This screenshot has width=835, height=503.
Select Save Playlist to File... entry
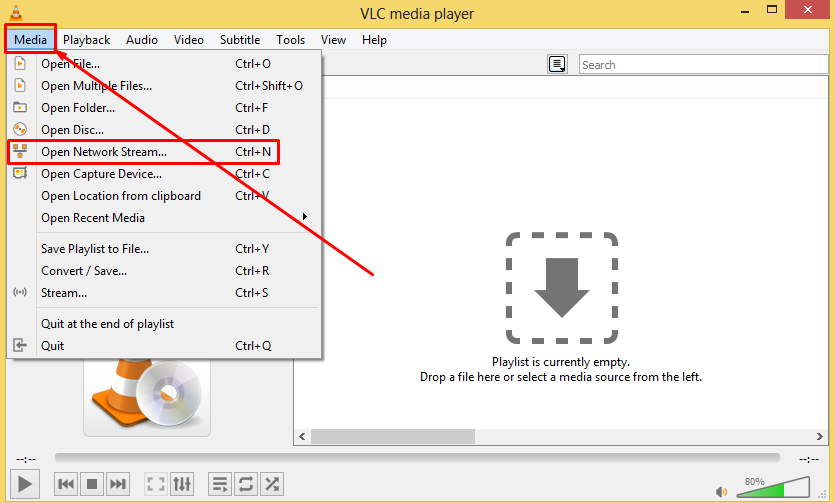(x=163, y=249)
